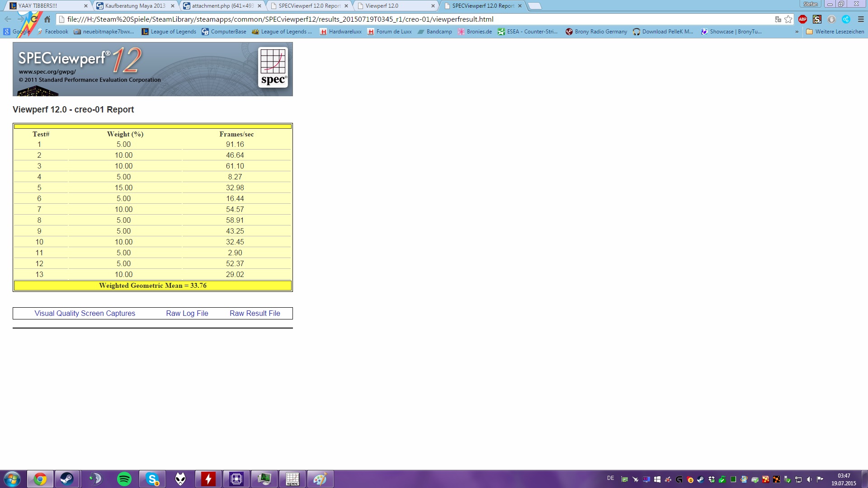Go to the browser home page

click(47, 19)
